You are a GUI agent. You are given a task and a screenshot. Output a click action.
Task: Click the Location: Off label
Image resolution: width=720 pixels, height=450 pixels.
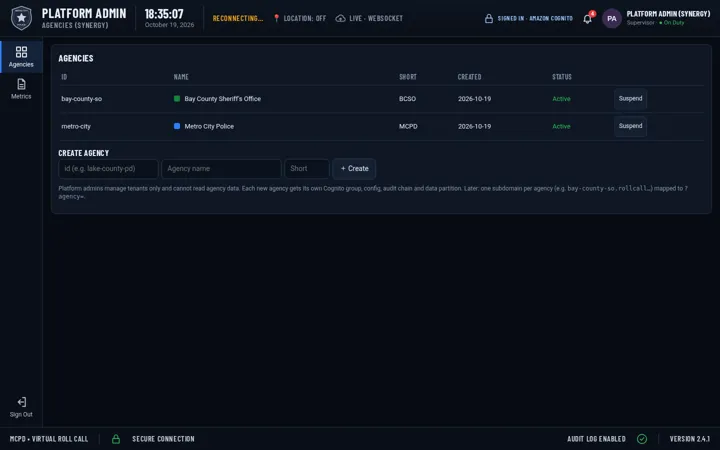click(305, 18)
